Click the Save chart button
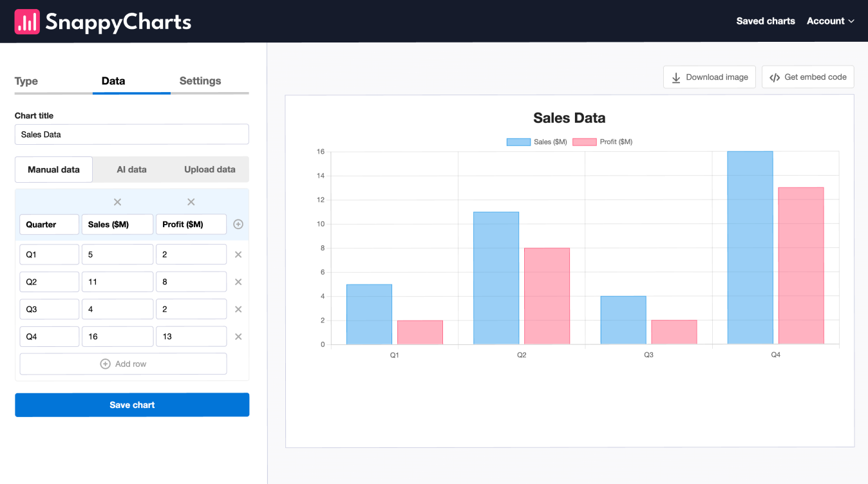868x484 pixels. (132, 405)
